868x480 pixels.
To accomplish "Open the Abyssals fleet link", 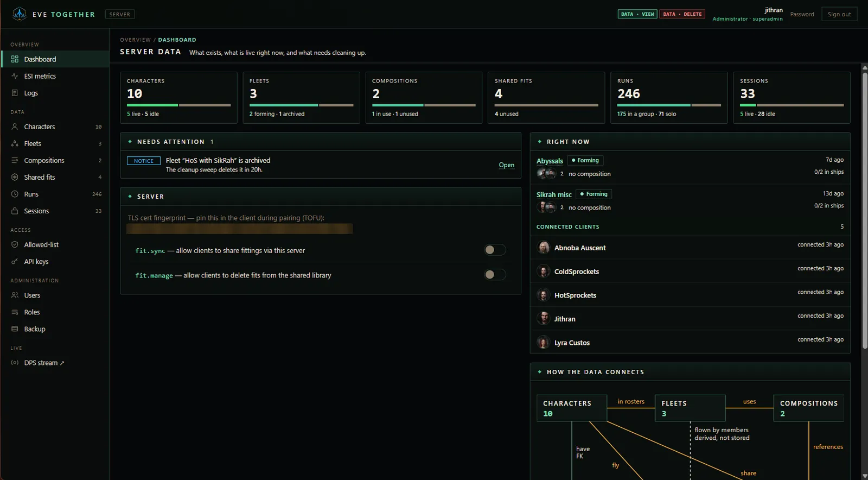I will pos(550,161).
